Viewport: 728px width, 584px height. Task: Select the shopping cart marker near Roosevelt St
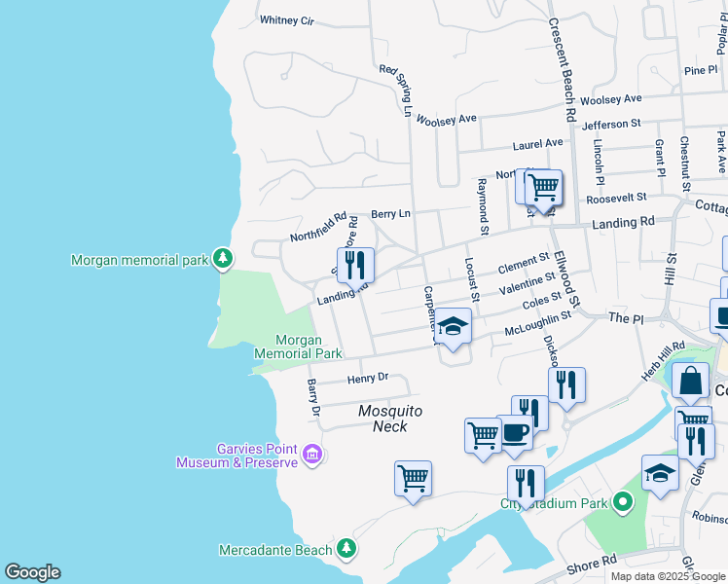[544, 186]
